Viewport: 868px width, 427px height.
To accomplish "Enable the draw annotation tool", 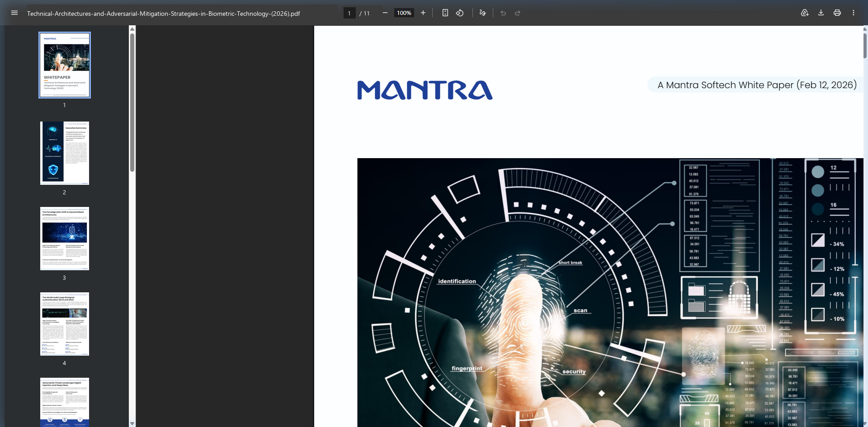I will coord(482,13).
